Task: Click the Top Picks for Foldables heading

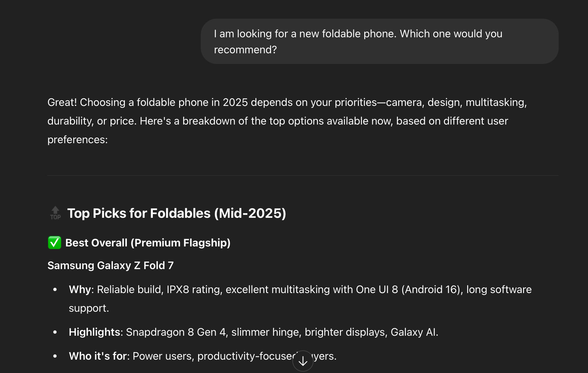Action: tap(176, 213)
